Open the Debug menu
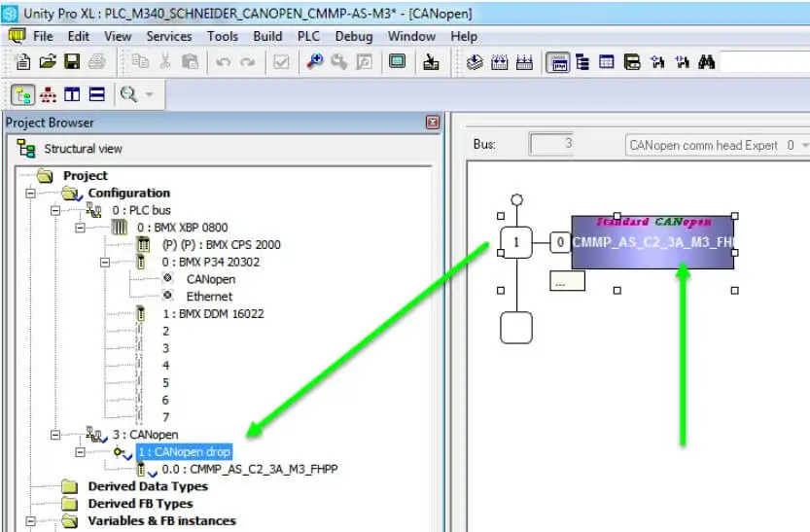This screenshot has height=532, width=810. click(354, 37)
